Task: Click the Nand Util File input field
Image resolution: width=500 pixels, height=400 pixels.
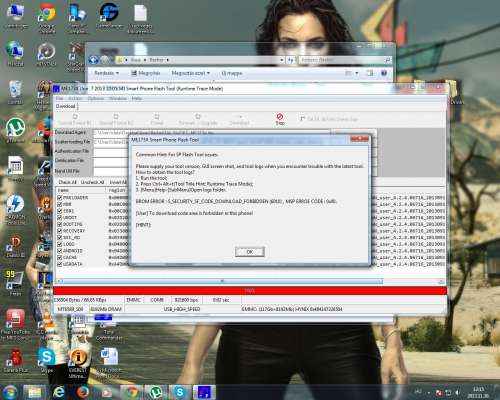Action: (111, 171)
